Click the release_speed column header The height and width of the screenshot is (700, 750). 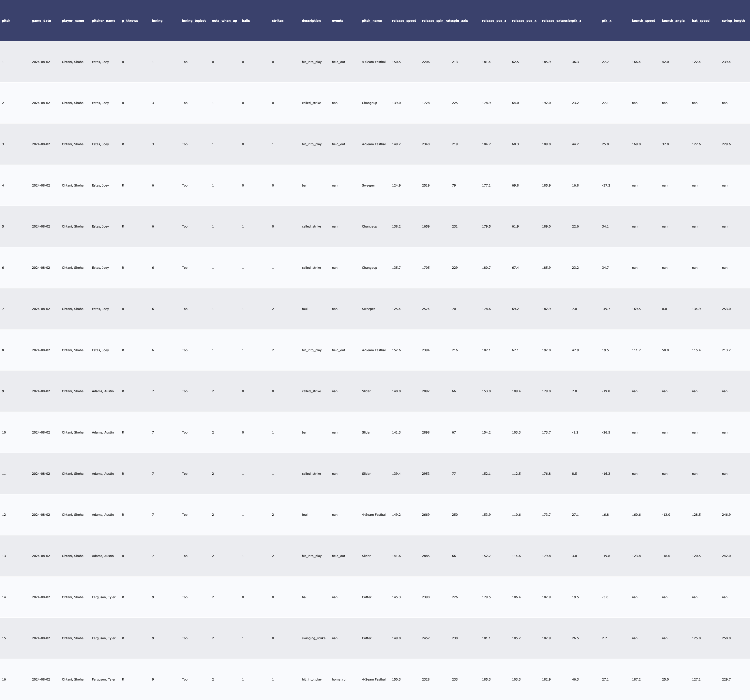404,21
